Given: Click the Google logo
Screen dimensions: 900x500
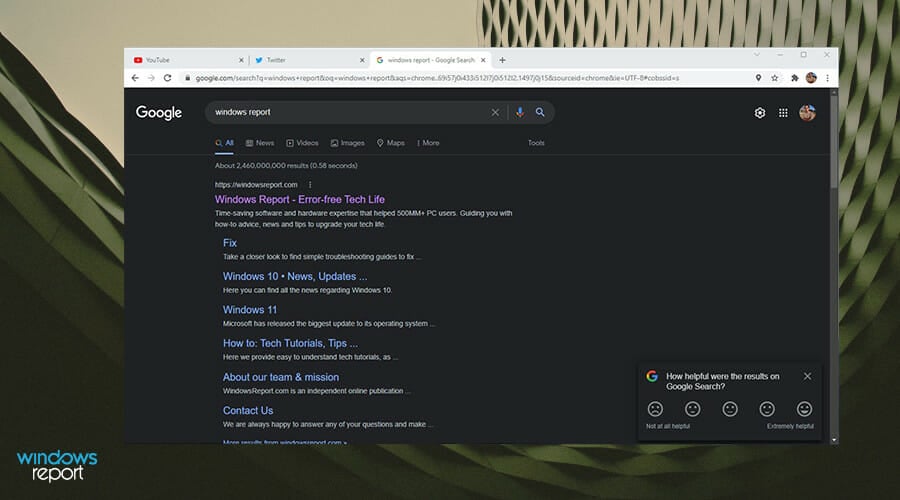Looking at the screenshot, I should (159, 113).
